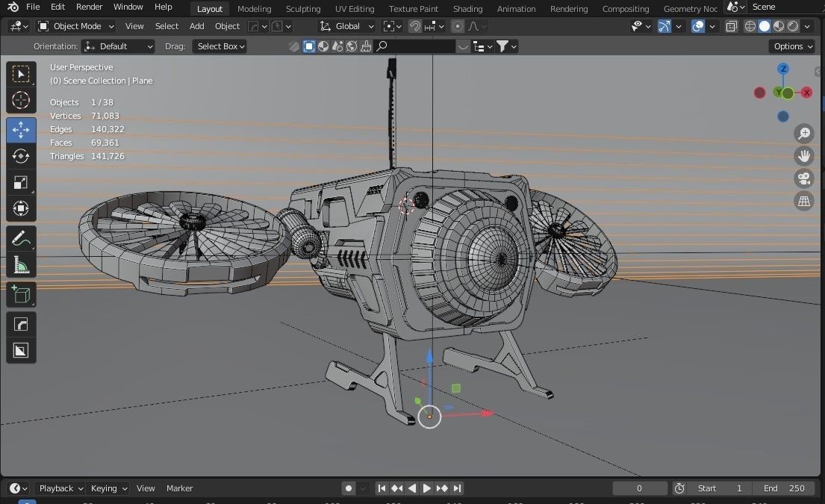Toggle proportional editing
825x504 pixels.
tap(458, 26)
